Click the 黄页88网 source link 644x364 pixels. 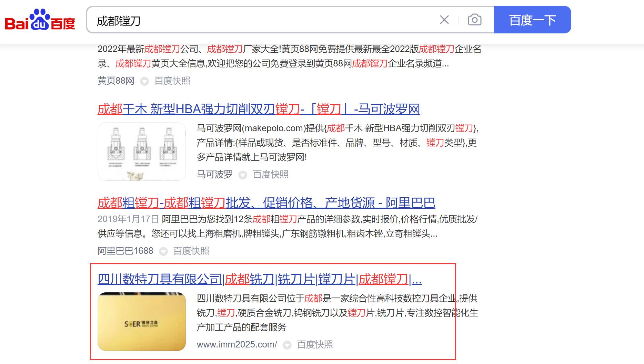116,81
